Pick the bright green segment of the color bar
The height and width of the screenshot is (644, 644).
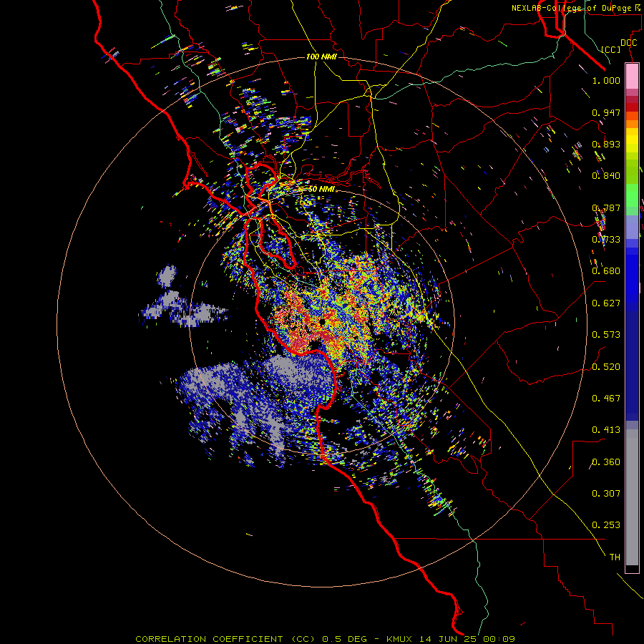pyautogui.click(x=632, y=198)
